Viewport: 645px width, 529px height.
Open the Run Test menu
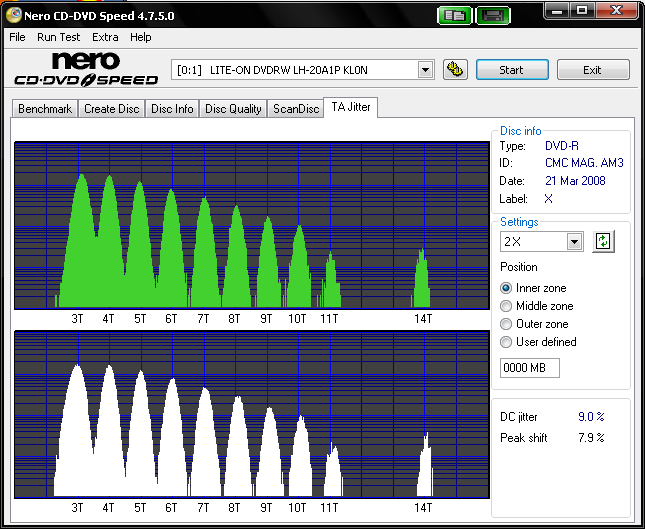[x=58, y=37]
